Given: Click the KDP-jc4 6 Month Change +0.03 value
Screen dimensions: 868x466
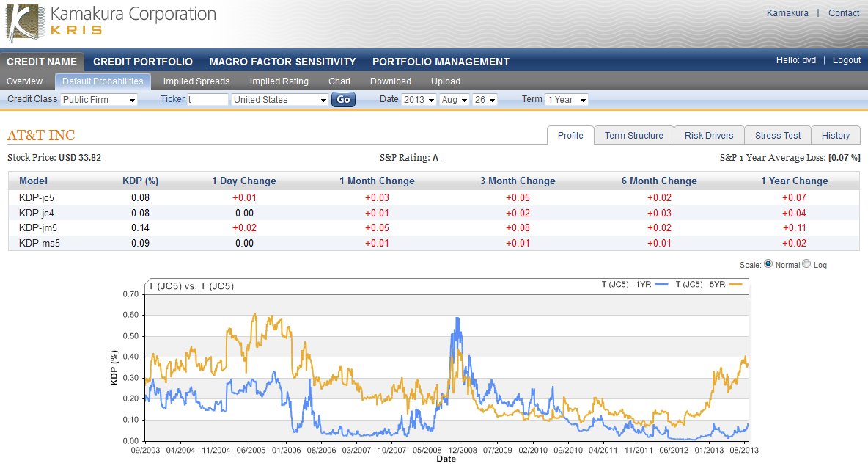Looking at the screenshot, I should click(659, 214).
